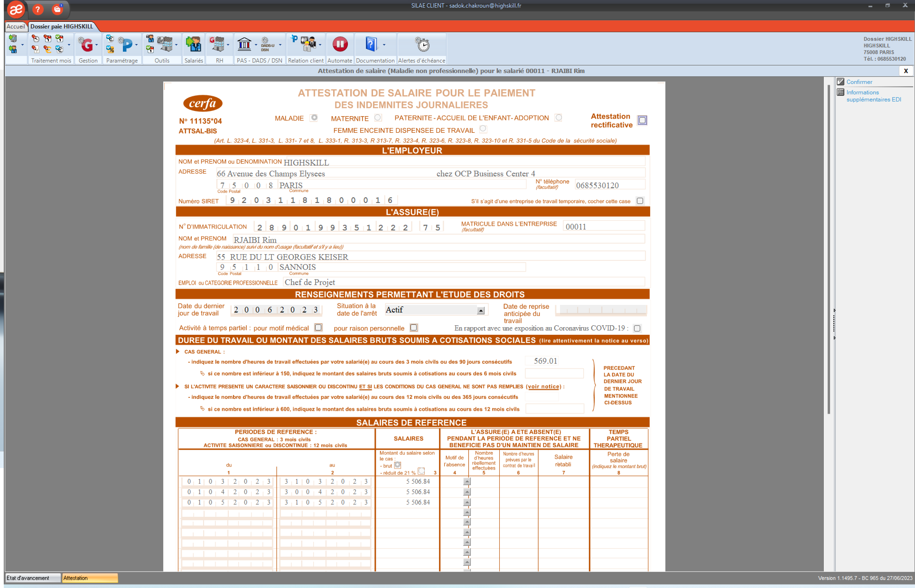Viewport: 915px width, 588px height.
Task: Open Informations supplémentaires EDI link
Action: (873, 96)
